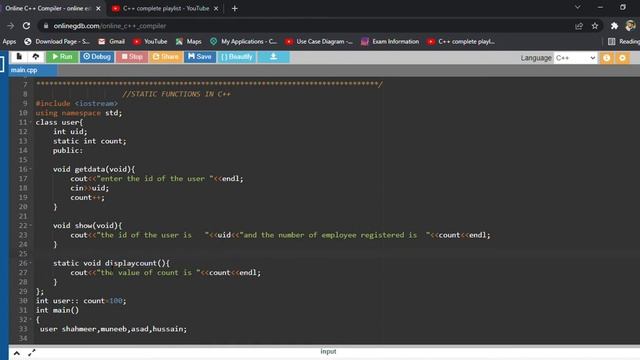Open the My Applications bookmark
This screenshot has width=640, height=360.
point(243,42)
